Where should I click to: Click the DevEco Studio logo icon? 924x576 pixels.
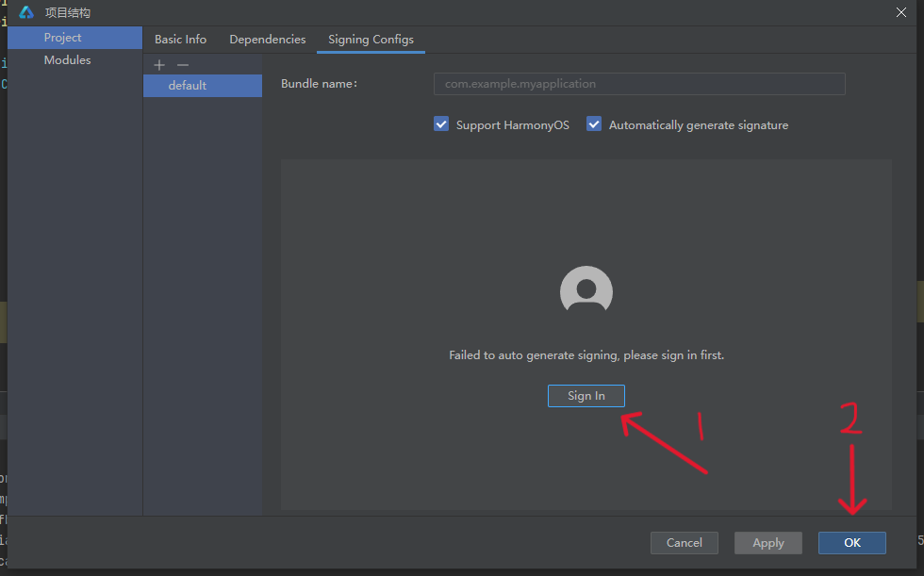26,12
